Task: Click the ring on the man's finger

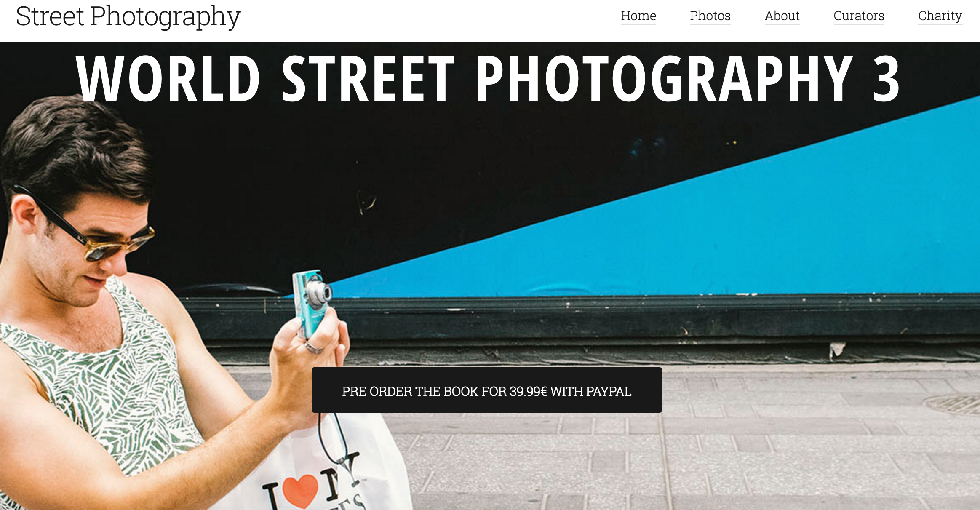Action: click(313, 347)
